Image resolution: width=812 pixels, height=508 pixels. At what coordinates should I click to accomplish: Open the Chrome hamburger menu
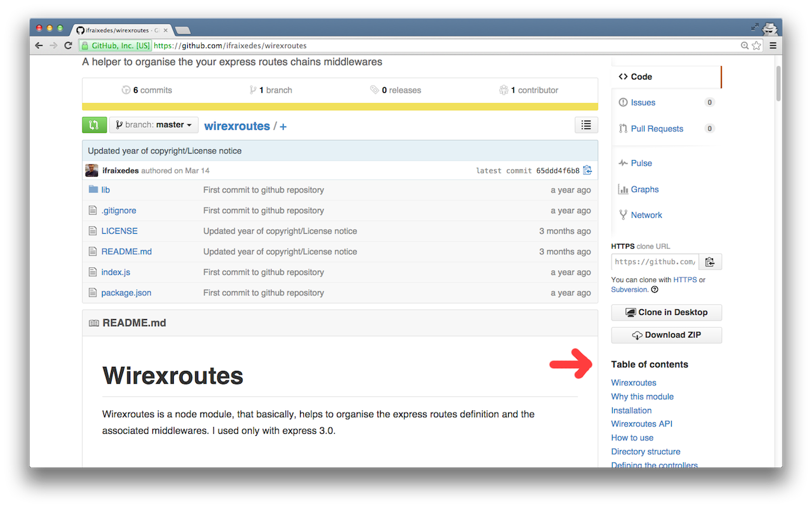click(773, 46)
